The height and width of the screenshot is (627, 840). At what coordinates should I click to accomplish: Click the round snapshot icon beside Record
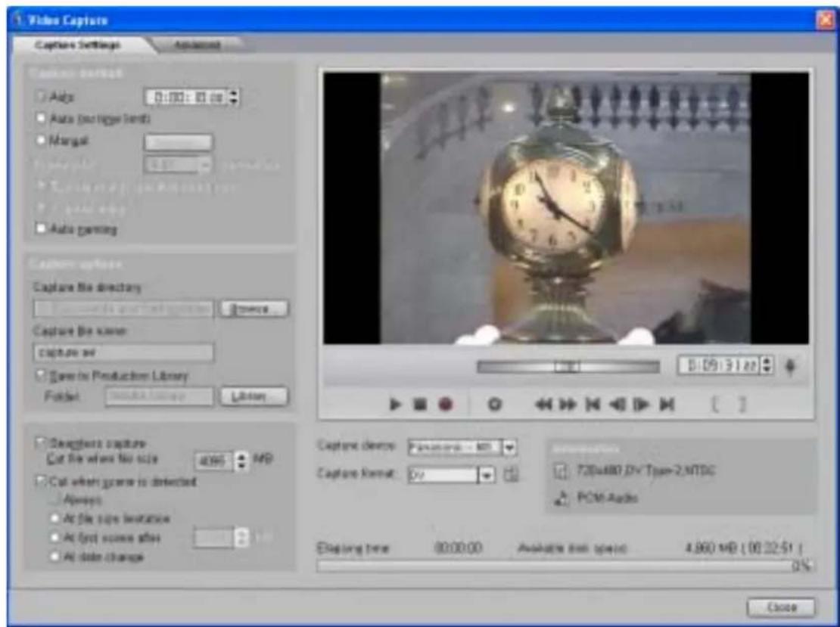tap(494, 404)
